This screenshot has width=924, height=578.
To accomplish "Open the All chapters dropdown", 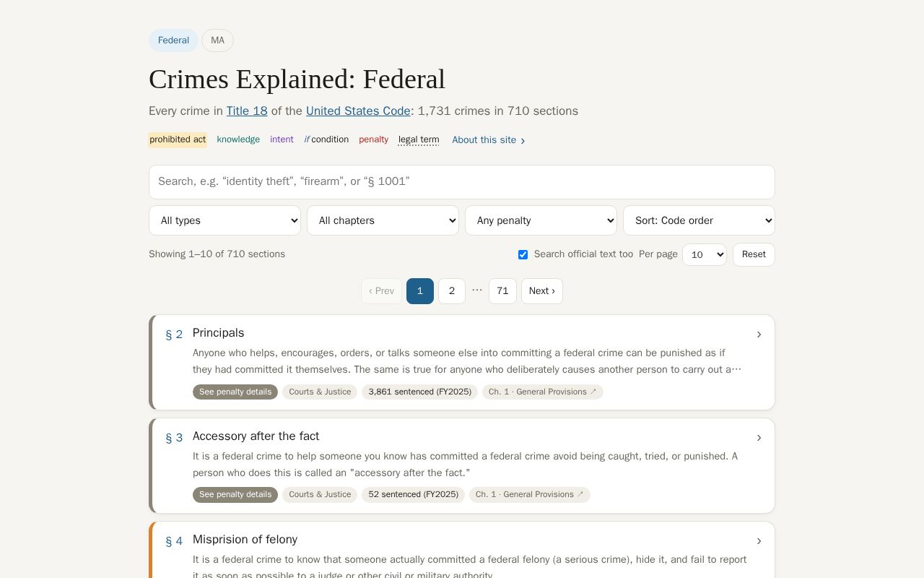I will [383, 220].
